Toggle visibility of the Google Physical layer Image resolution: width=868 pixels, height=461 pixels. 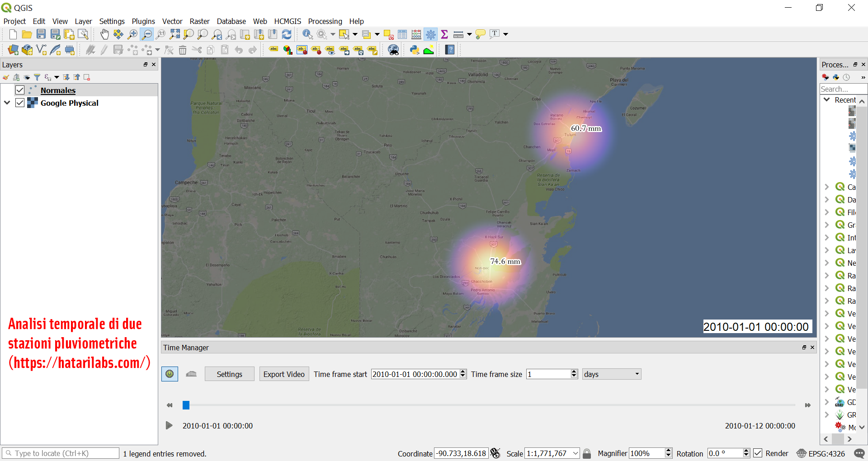[20, 103]
